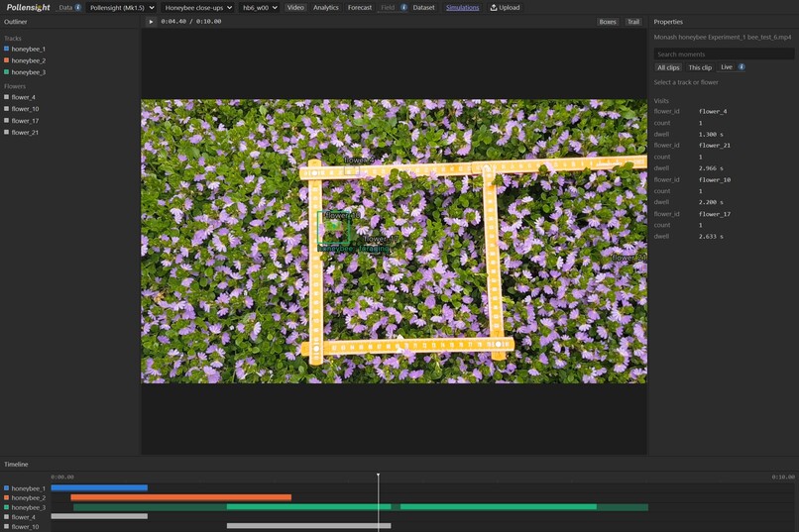Click the Data label in the top bar
The height and width of the screenshot is (532, 799).
(x=65, y=7)
